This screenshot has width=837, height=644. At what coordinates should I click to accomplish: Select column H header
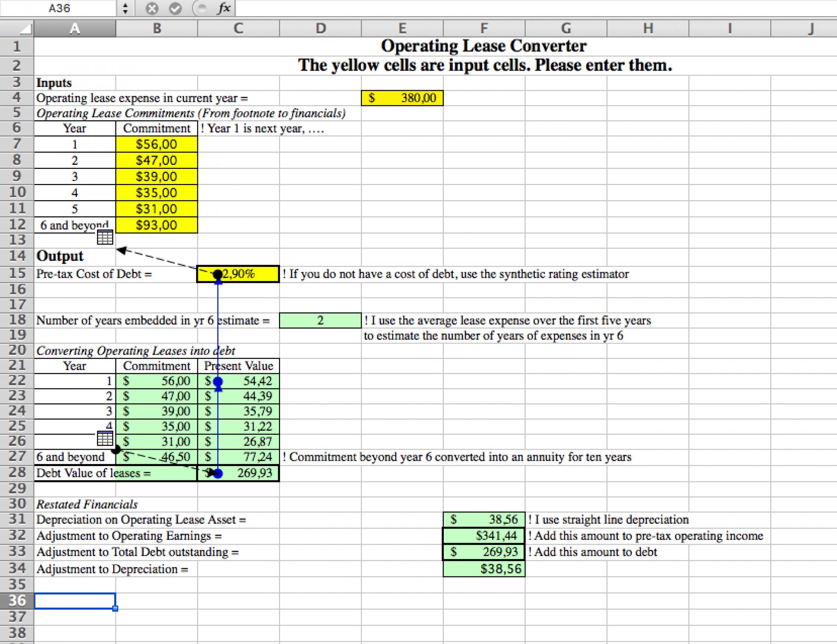pos(648,28)
